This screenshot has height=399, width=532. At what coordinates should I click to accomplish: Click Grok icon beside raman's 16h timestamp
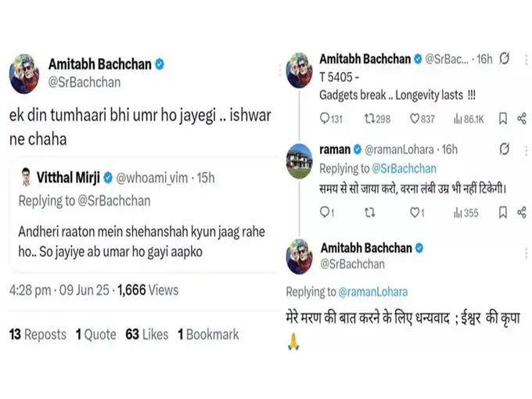(505, 149)
